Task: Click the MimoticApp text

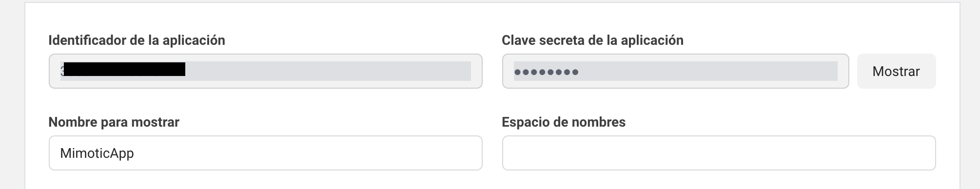Action: pyautogui.click(x=97, y=153)
